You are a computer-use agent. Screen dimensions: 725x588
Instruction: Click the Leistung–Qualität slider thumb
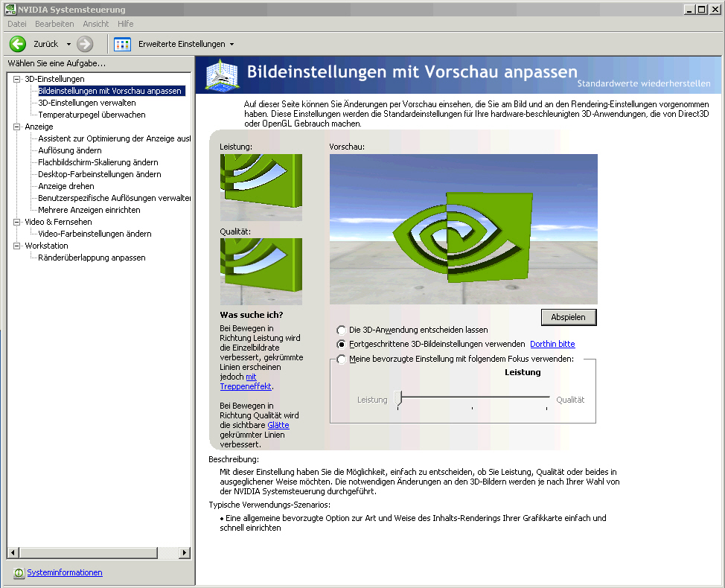pyautogui.click(x=398, y=398)
